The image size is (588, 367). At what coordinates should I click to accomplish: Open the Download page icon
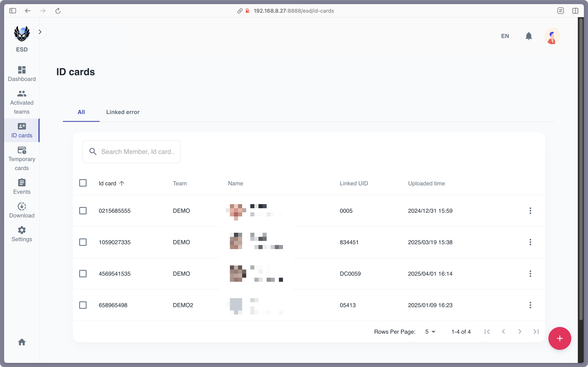tap(22, 206)
